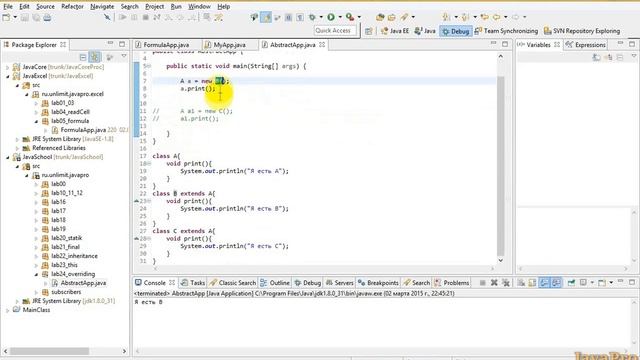Open Team Synchronizing perspective
640x360 pixels.
point(506,31)
